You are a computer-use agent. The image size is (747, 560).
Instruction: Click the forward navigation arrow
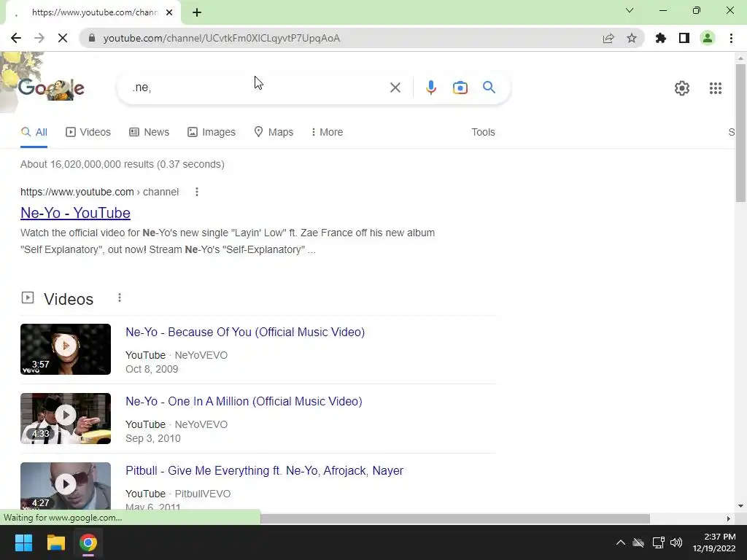[x=39, y=38]
